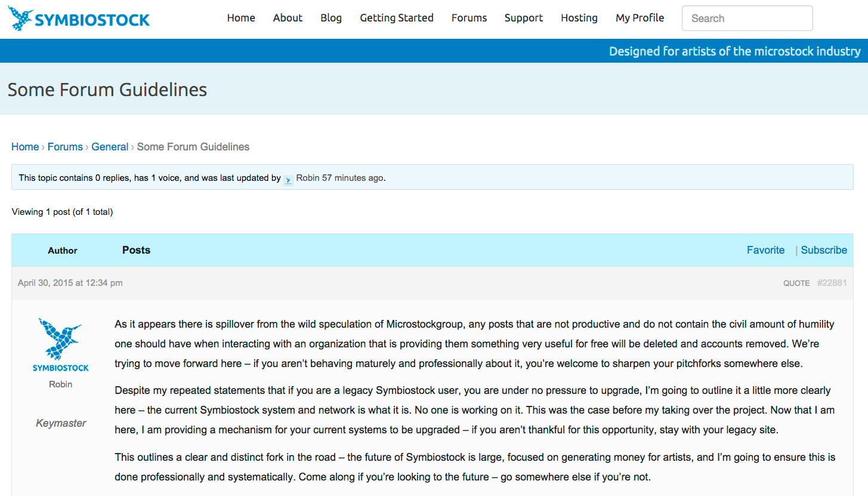Go to Hosting in the top menu

tap(579, 18)
